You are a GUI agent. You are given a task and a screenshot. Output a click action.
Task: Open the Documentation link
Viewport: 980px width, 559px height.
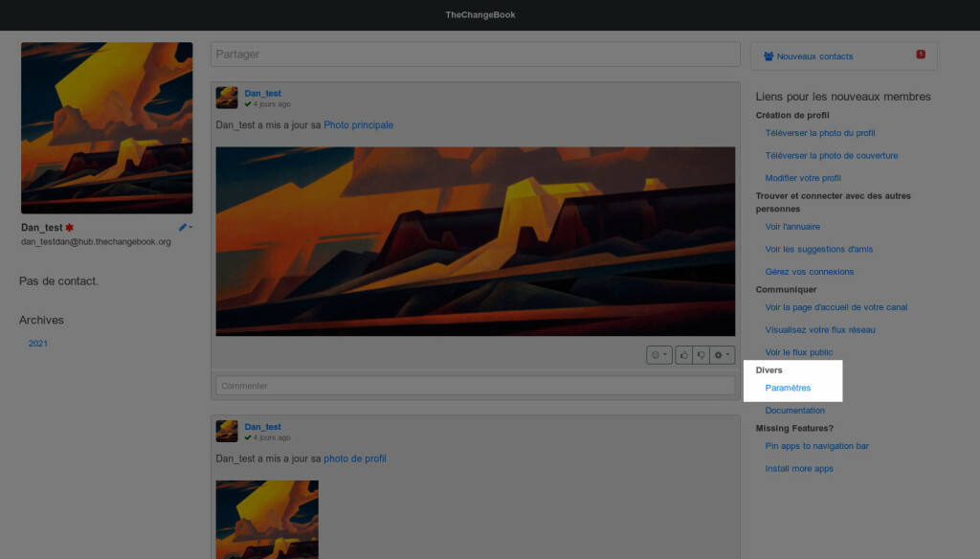tap(795, 411)
